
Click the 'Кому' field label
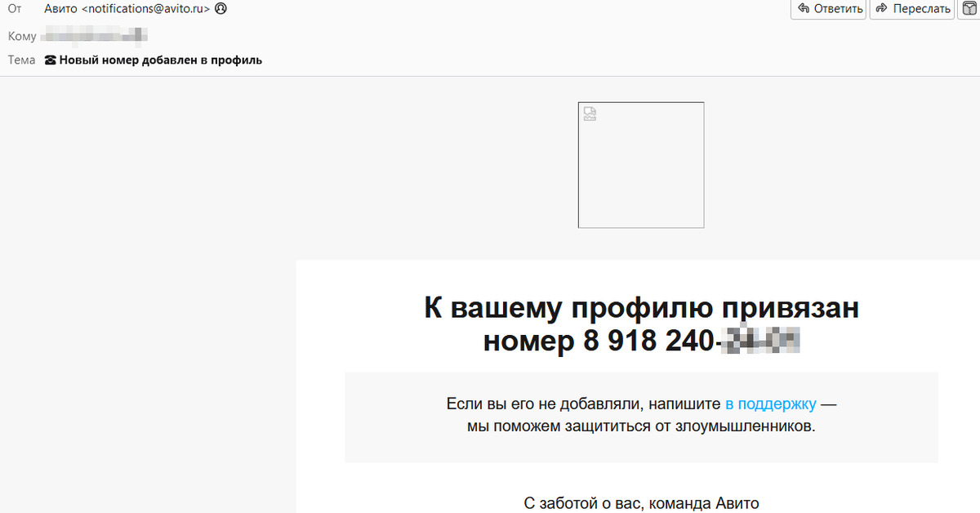click(22, 36)
